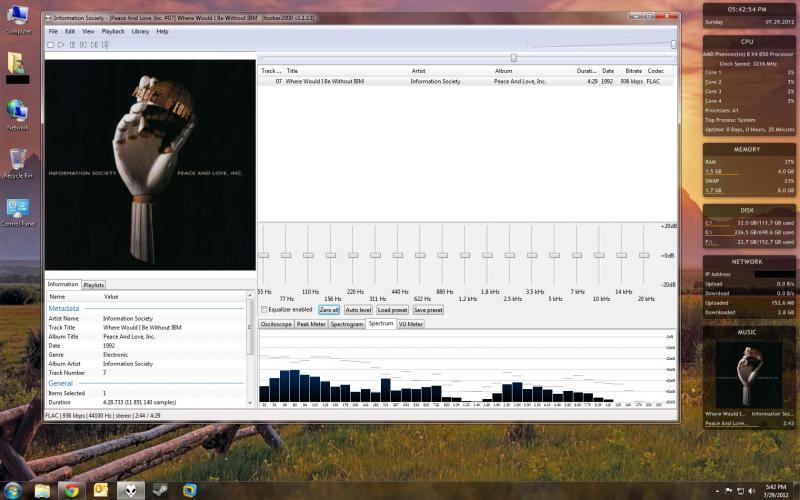800x500 pixels.
Task: Open the Playback menu
Action: pyautogui.click(x=113, y=32)
